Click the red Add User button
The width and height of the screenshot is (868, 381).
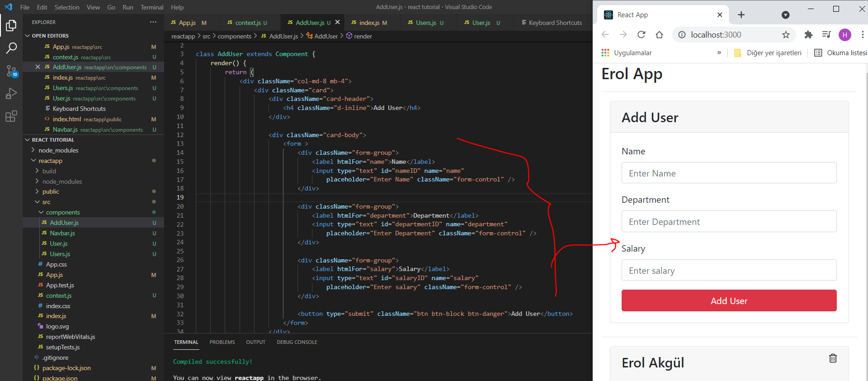(729, 301)
